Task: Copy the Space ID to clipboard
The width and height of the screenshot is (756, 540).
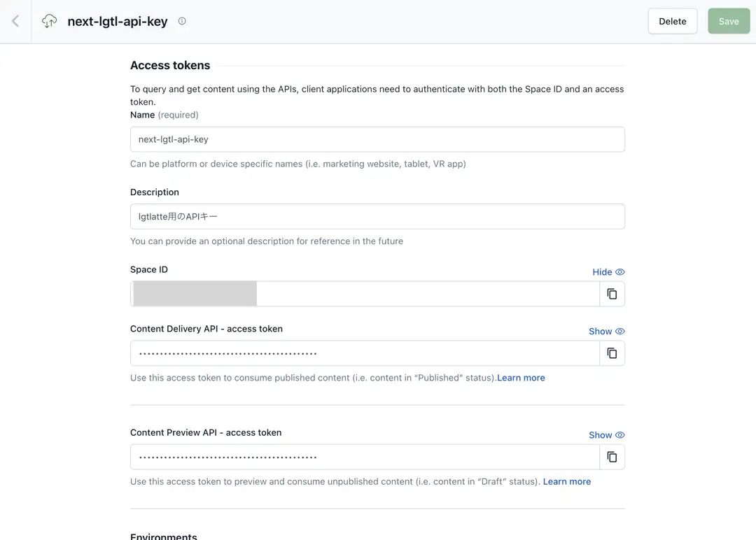Action: tap(612, 294)
